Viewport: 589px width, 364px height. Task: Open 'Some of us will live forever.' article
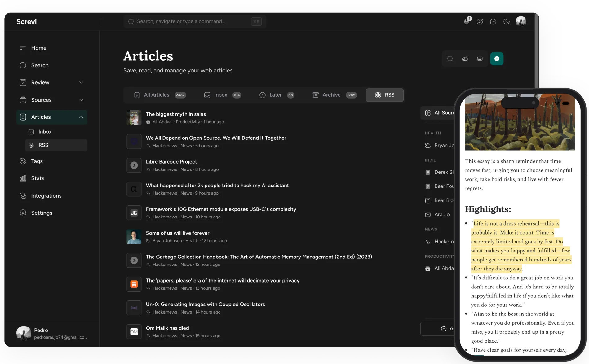click(x=178, y=233)
